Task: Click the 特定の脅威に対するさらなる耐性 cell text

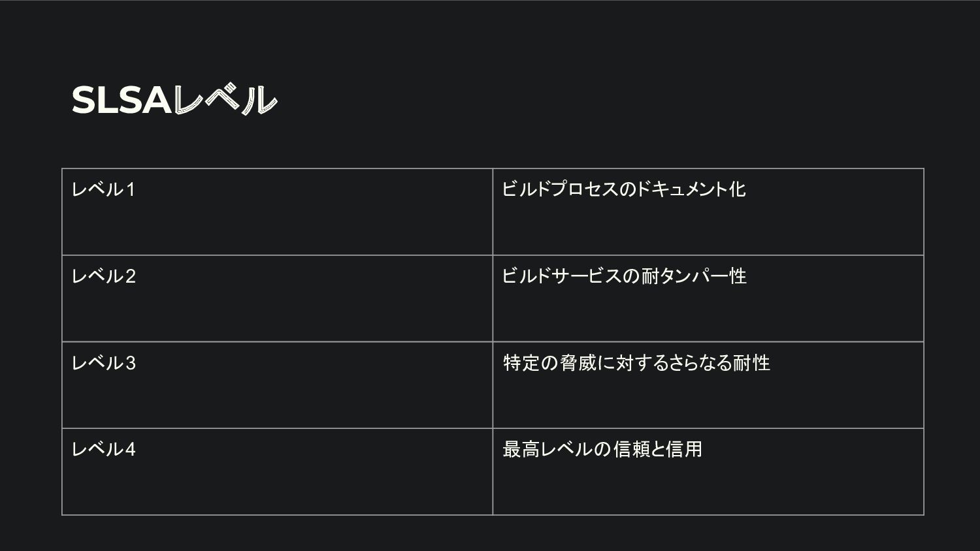Action: (x=636, y=363)
